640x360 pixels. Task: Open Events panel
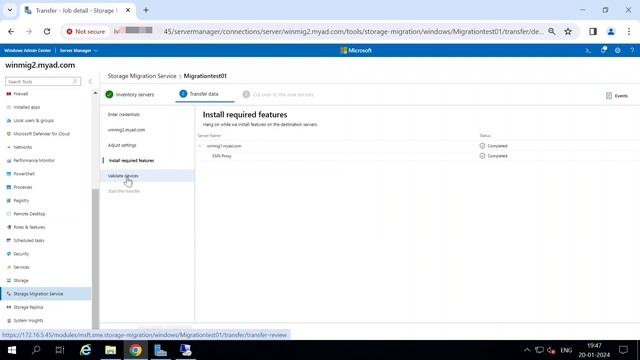coord(617,96)
